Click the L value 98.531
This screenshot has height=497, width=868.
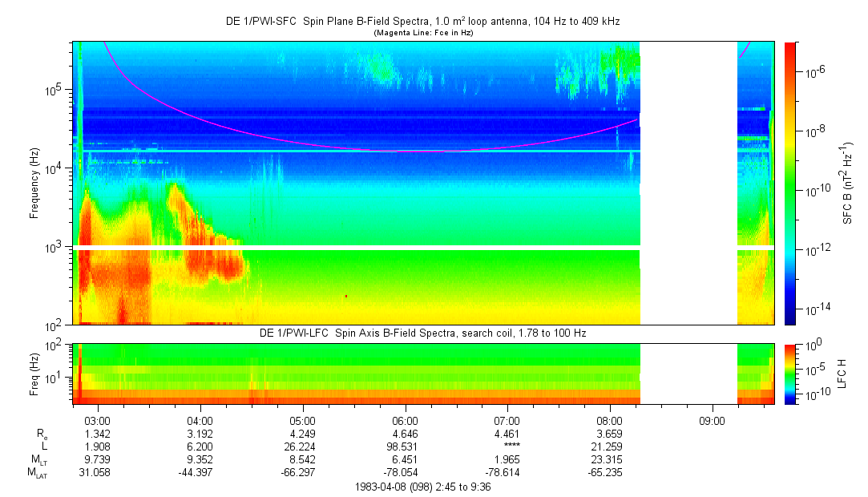tap(402, 446)
